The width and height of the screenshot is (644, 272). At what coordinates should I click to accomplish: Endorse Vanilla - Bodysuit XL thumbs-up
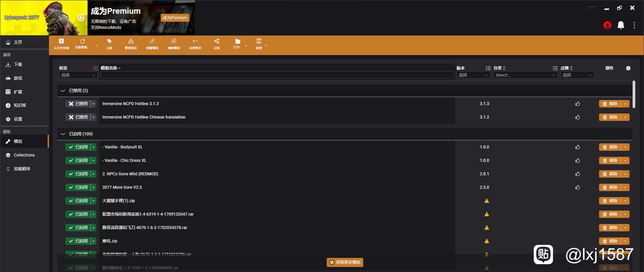point(578,147)
